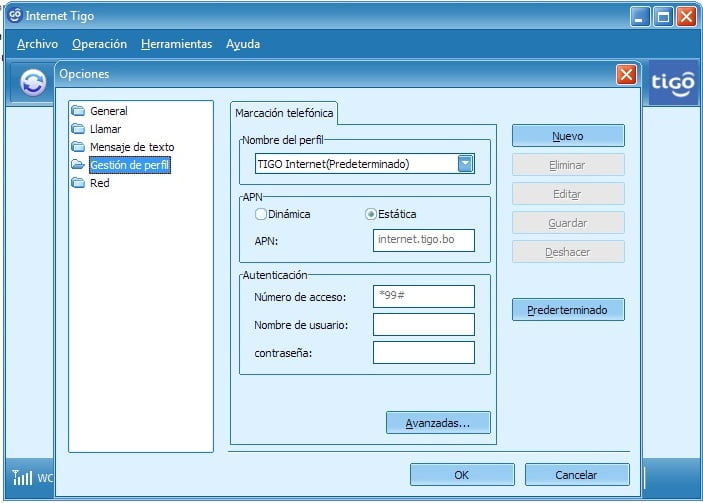Click the Gestión de perfil open folder icon
703x503 pixels.
(x=78, y=165)
